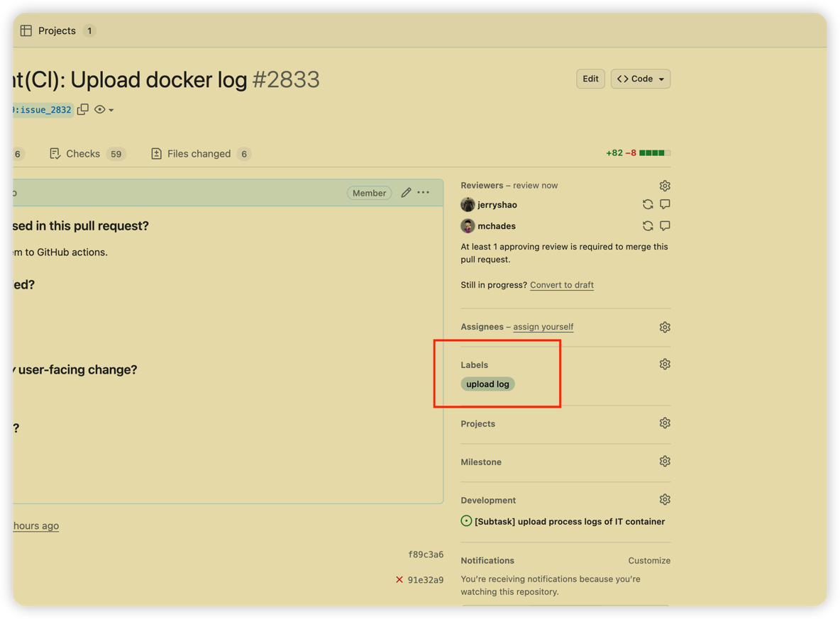The height and width of the screenshot is (619, 840).
Task: Open the watch eye dropdown
Action: [x=104, y=109]
